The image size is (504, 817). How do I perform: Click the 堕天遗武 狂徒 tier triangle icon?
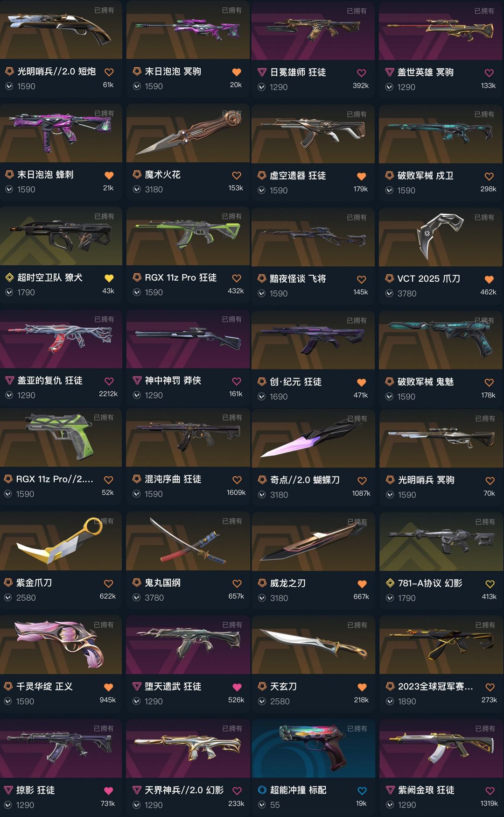(x=137, y=686)
